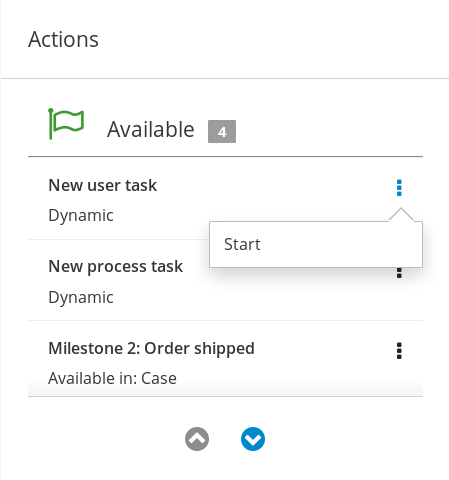Click the Actions panel heading
The height and width of the screenshot is (480, 449).
point(63,39)
